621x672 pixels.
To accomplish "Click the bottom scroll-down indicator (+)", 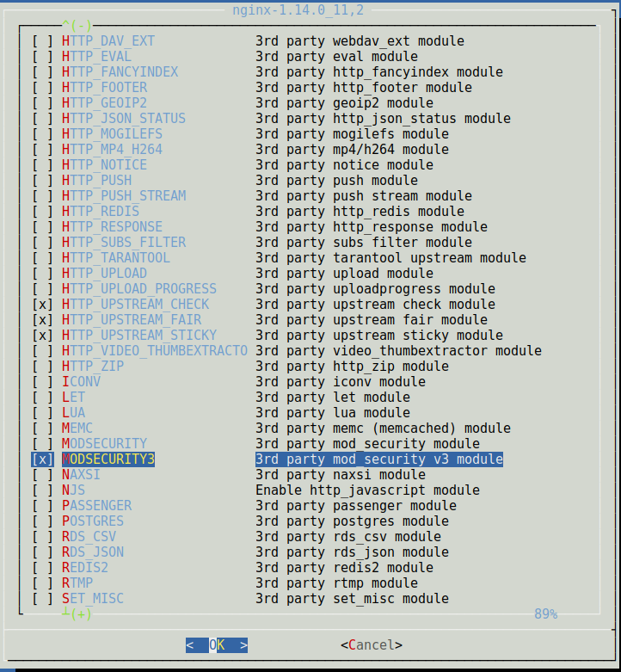I will [77, 614].
